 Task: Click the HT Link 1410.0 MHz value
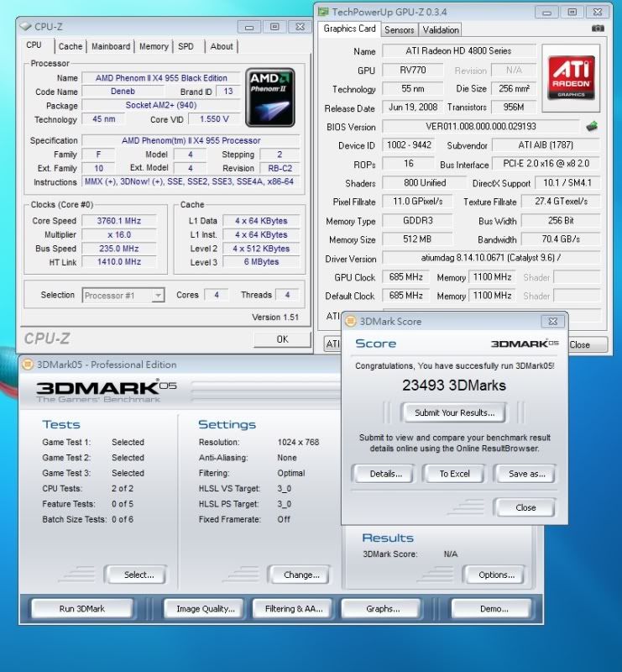pyautogui.click(x=119, y=261)
